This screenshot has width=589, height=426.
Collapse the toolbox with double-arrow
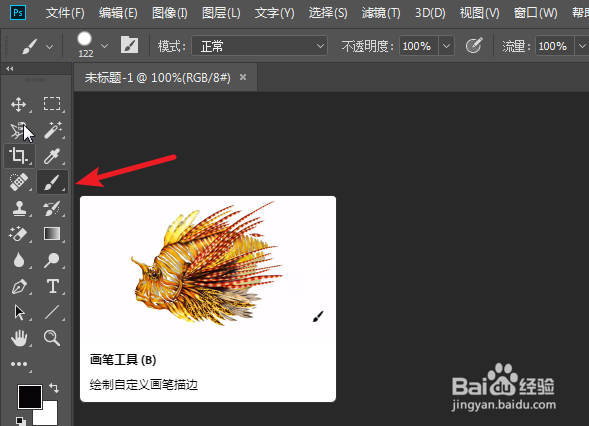(x=10, y=68)
